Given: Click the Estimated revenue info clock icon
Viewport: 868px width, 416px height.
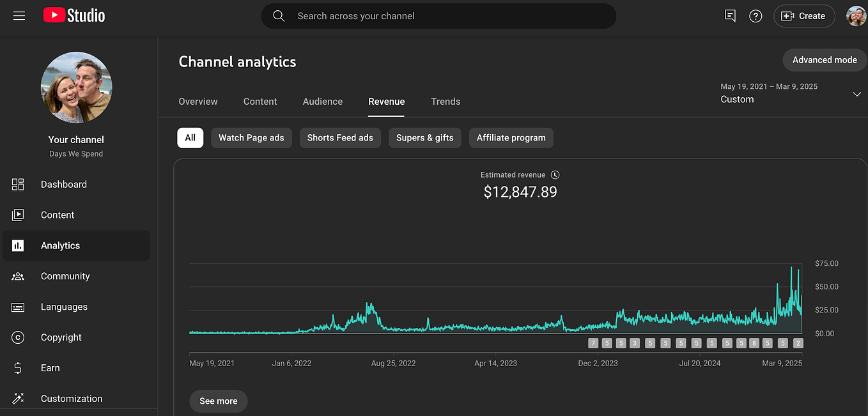Looking at the screenshot, I should point(555,174).
